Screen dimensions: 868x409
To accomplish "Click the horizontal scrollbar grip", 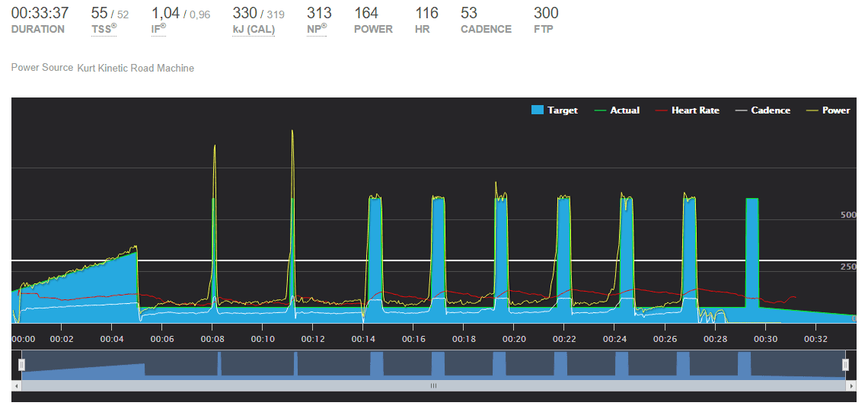I will pos(433,386).
